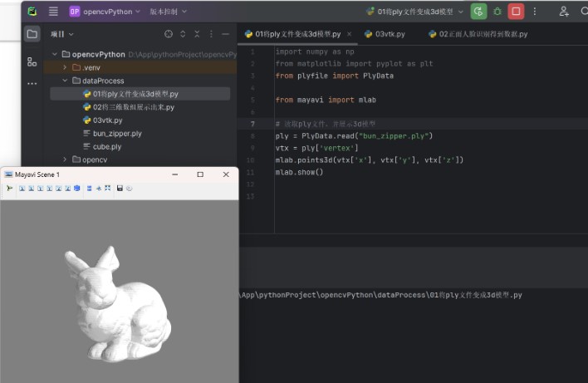This screenshot has height=383, width=588.
Task: Open the run configuration dropdown
Action: coord(414,12)
